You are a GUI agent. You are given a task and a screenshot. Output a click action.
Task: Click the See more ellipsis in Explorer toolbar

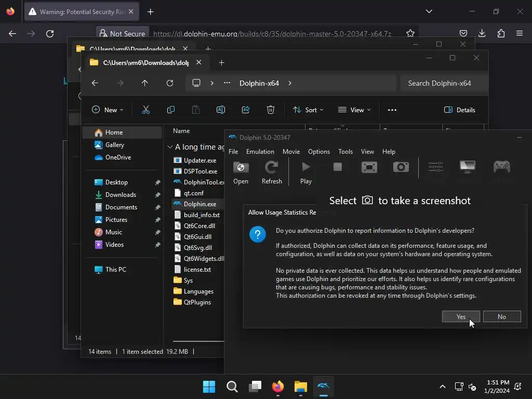[x=392, y=110]
